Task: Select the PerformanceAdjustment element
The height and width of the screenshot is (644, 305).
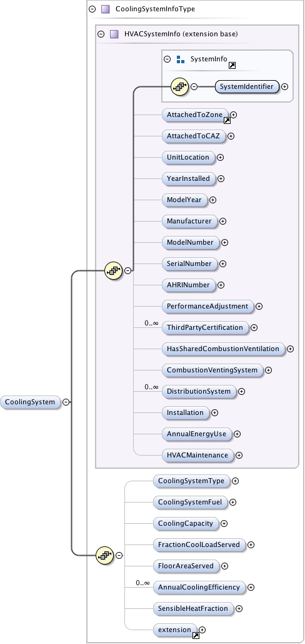Action: (x=207, y=307)
